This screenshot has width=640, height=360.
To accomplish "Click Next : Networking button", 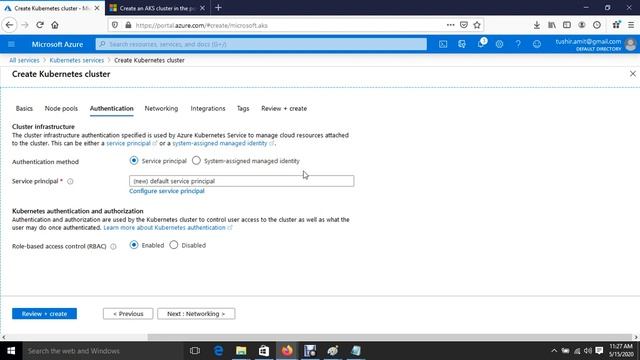I will click(196, 313).
